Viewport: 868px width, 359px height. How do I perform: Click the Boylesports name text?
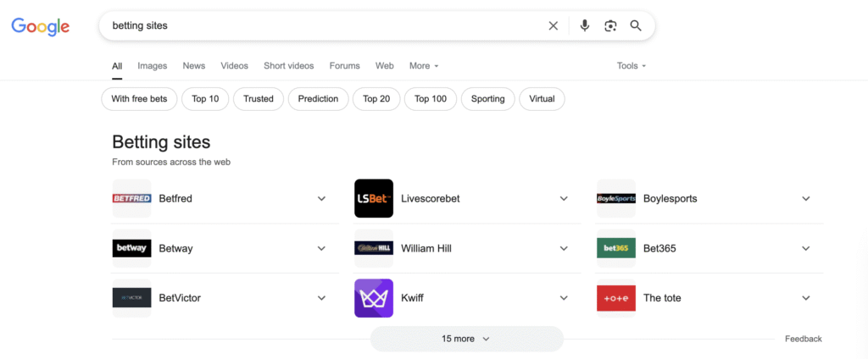click(x=670, y=199)
